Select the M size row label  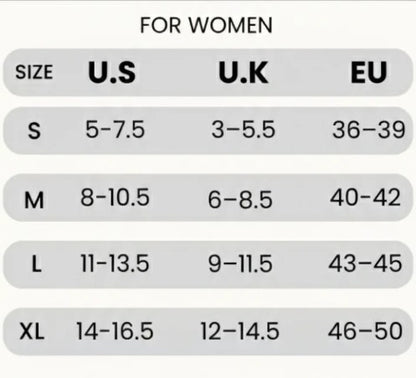tap(34, 200)
